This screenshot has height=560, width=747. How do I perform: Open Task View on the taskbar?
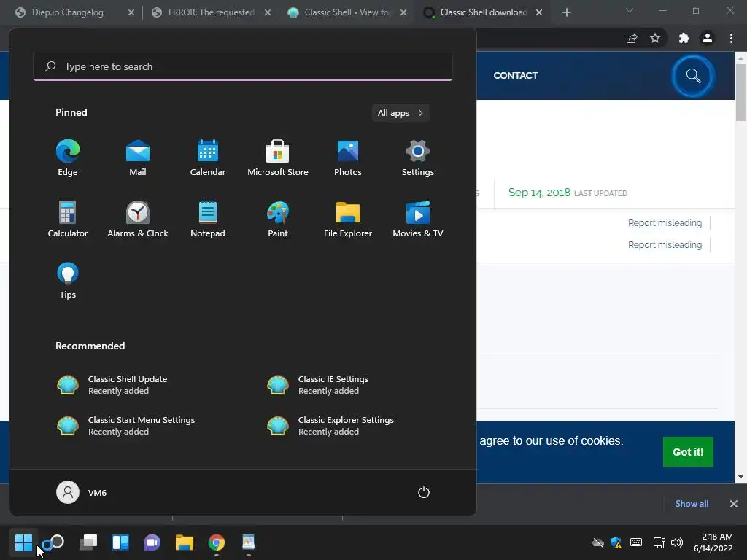[x=88, y=542]
